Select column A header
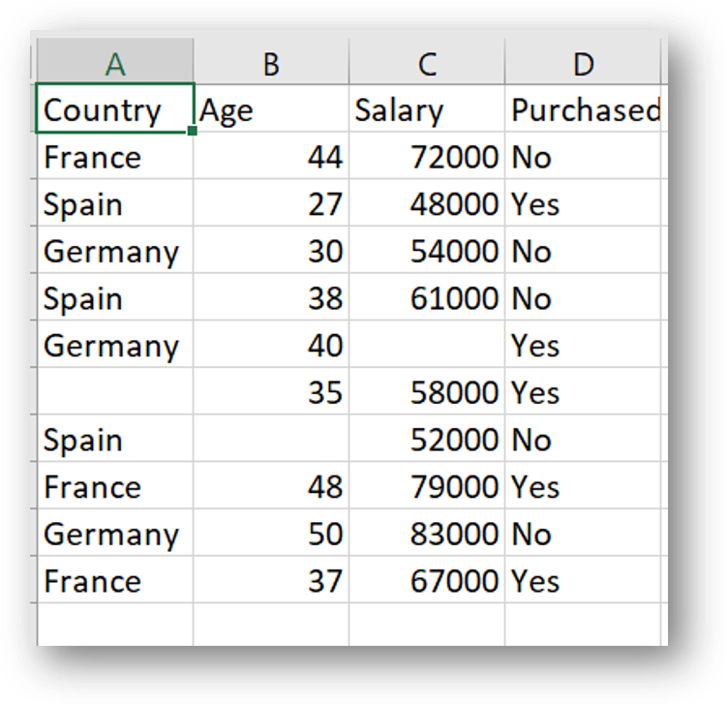728x705 pixels. pos(115,61)
